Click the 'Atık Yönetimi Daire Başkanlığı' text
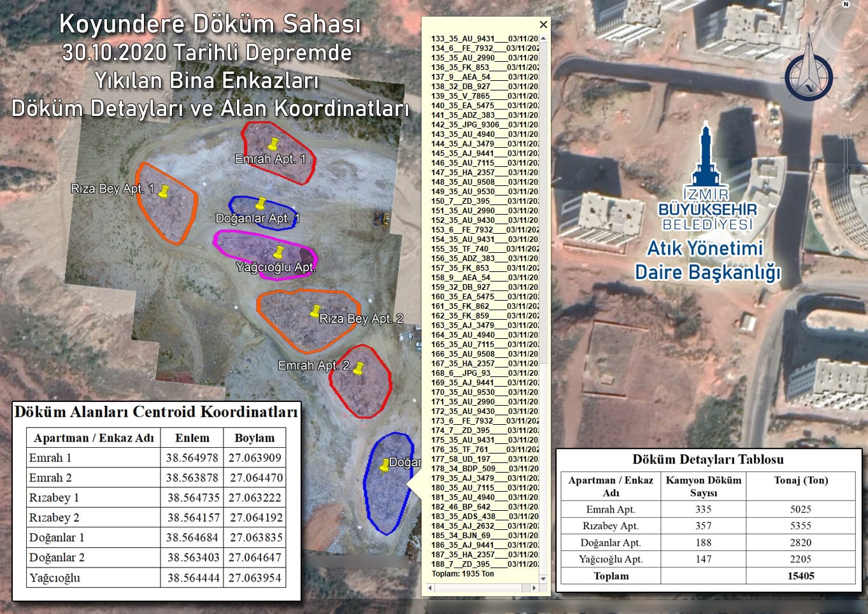 tap(707, 260)
